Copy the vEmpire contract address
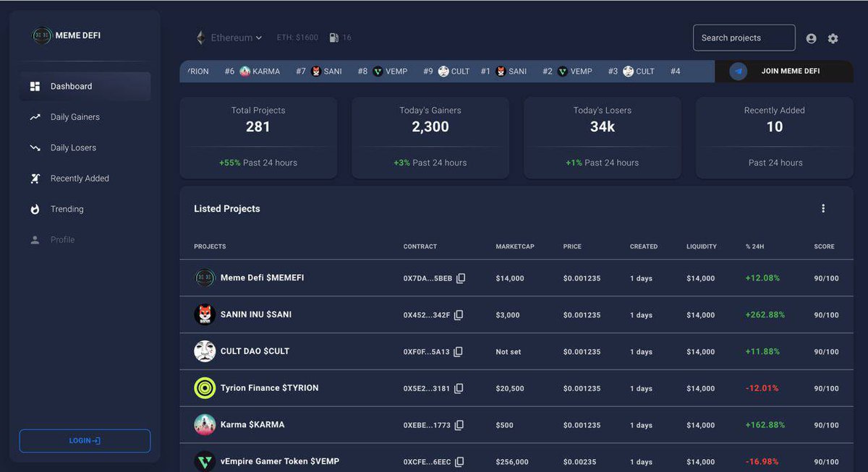868x472 pixels. (459, 462)
